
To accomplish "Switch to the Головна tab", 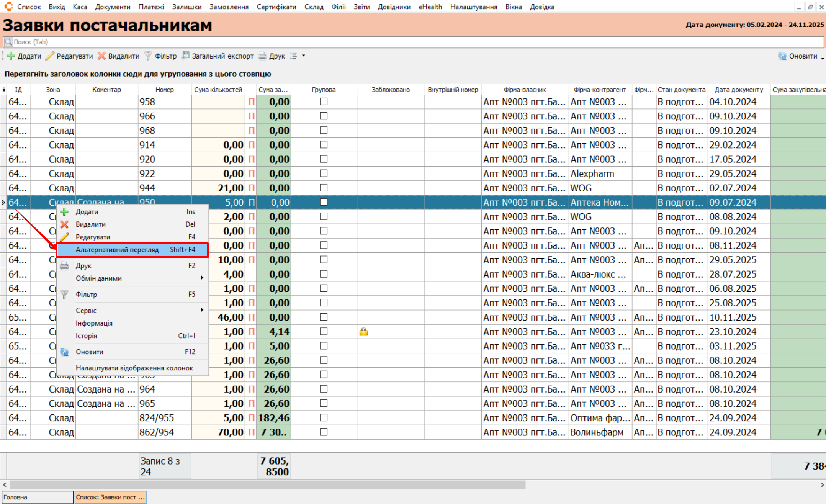I will coord(37,497).
